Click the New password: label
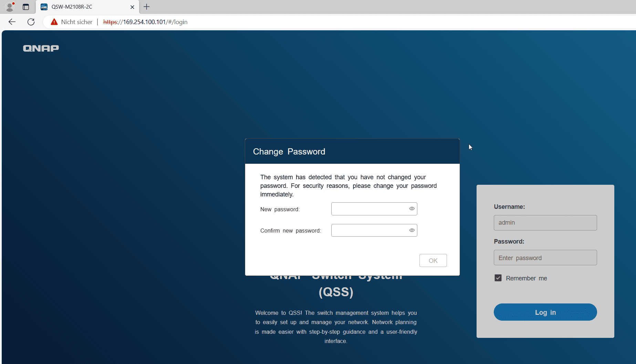 coord(280,209)
